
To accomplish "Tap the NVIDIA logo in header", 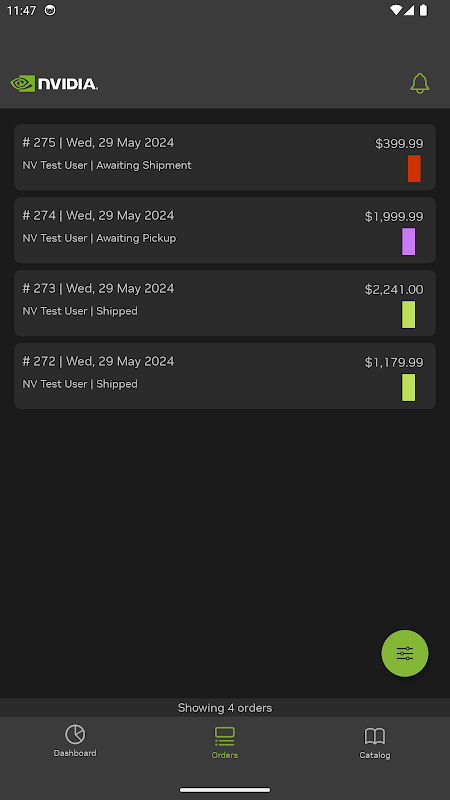I will [x=54, y=84].
